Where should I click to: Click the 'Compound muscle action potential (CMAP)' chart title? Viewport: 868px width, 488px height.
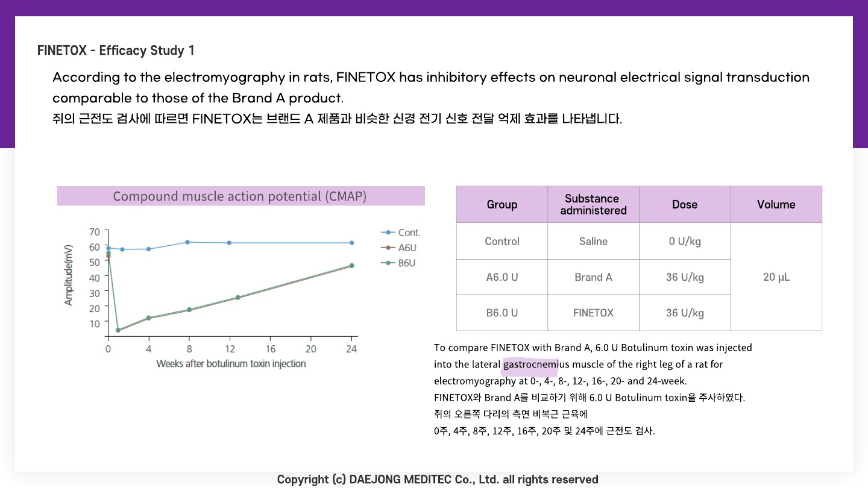240,196
